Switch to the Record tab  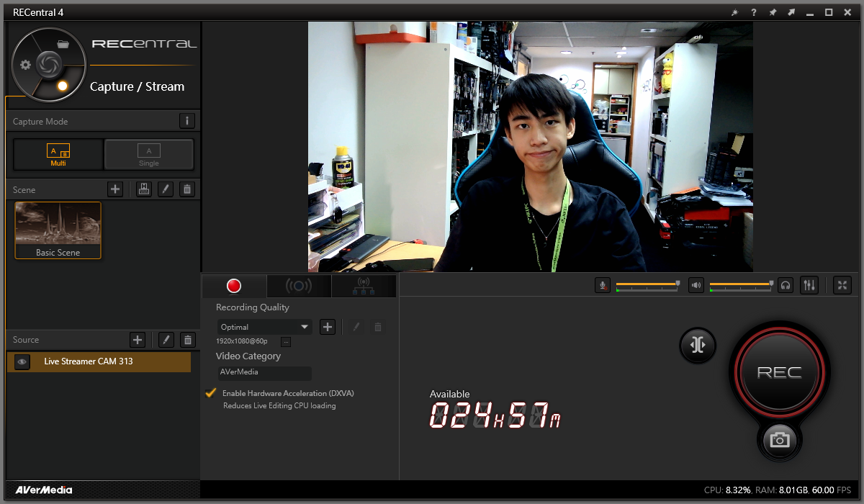pyautogui.click(x=233, y=286)
